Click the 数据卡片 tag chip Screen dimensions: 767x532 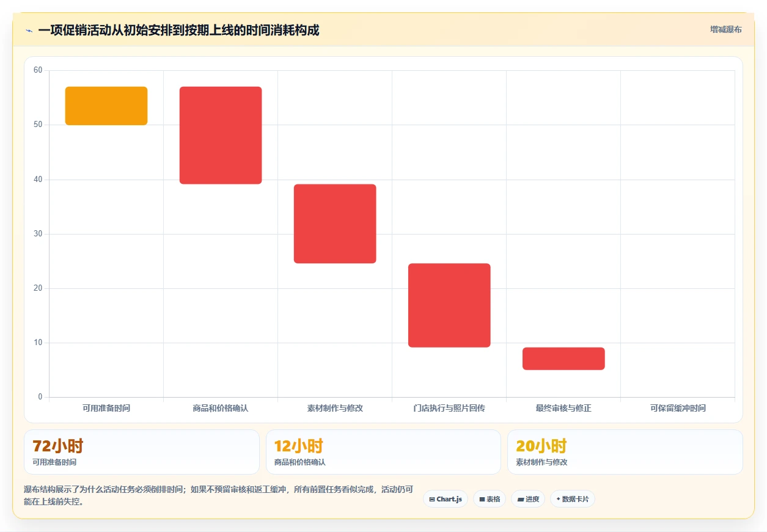tap(573, 499)
